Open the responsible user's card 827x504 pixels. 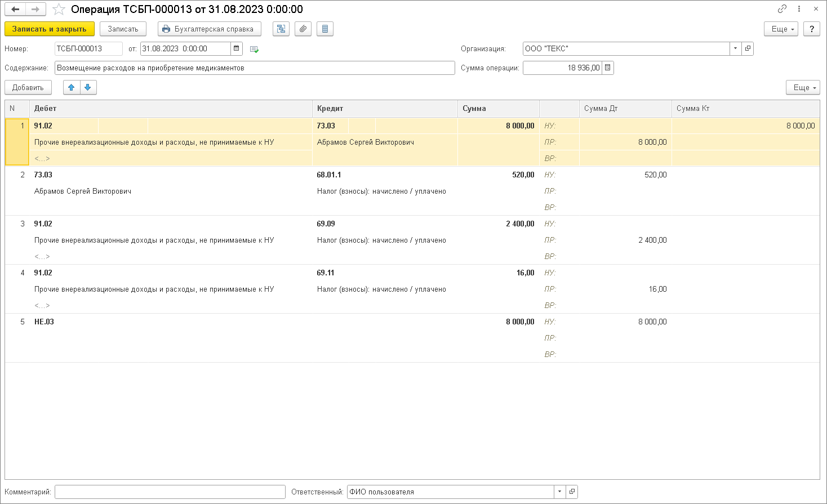[x=572, y=492]
